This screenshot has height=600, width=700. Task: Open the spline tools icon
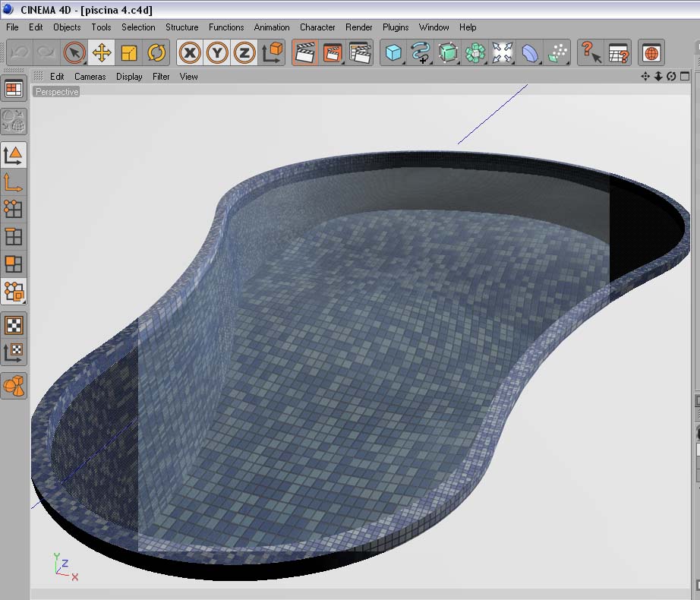point(421,53)
